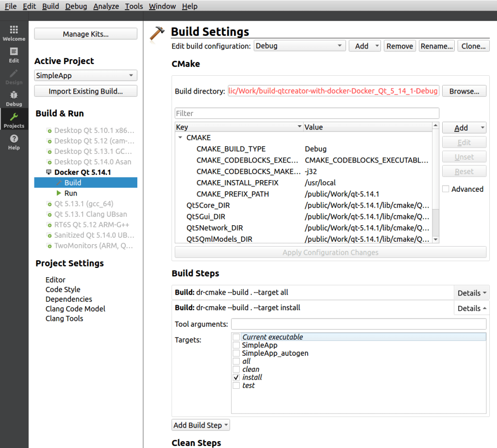Viewport: 497px width, 448px height.
Task: Browse for a build directory
Action: tap(464, 91)
